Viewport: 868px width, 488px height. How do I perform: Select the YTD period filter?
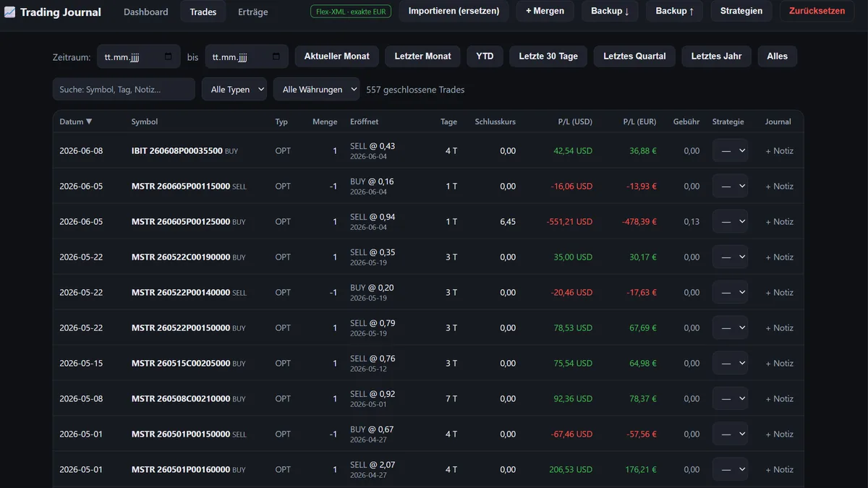(x=485, y=56)
